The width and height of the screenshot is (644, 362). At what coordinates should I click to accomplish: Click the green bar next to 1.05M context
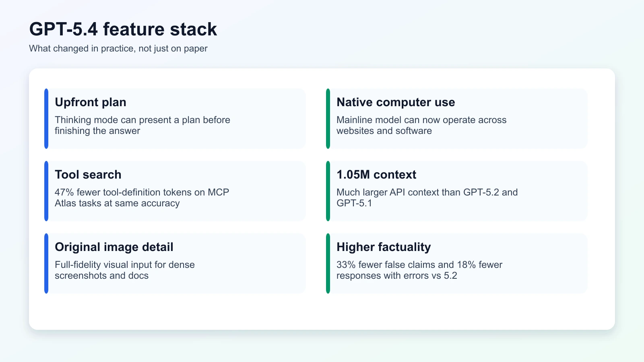tap(328, 191)
